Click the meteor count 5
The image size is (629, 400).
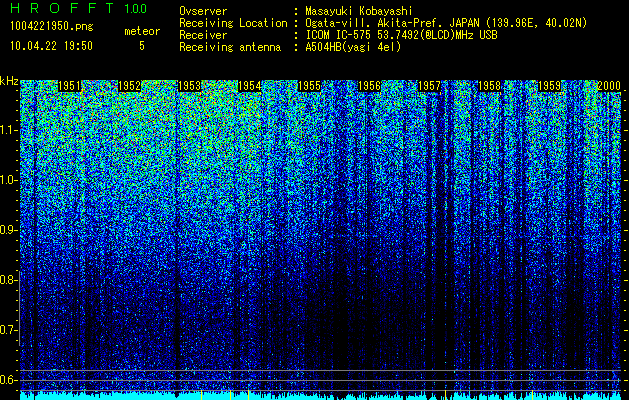tap(142, 46)
